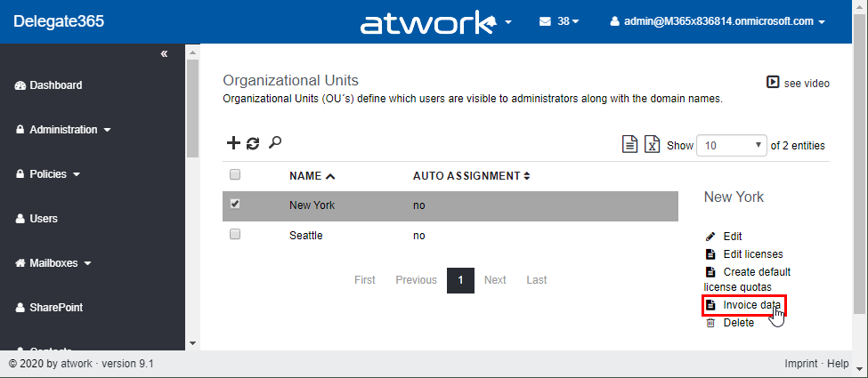Click the plus icon to add organizational unit
The height and width of the screenshot is (378, 868).
(233, 143)
